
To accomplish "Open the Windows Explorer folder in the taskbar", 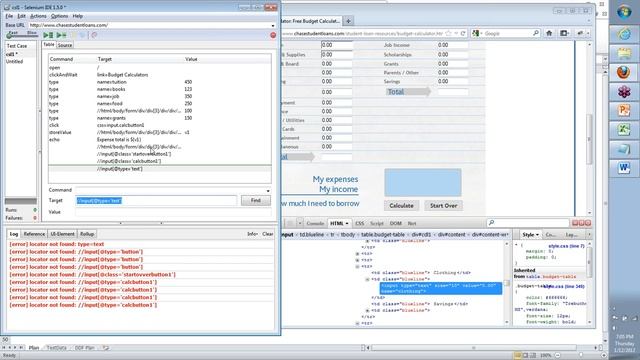I will [624, 53].
